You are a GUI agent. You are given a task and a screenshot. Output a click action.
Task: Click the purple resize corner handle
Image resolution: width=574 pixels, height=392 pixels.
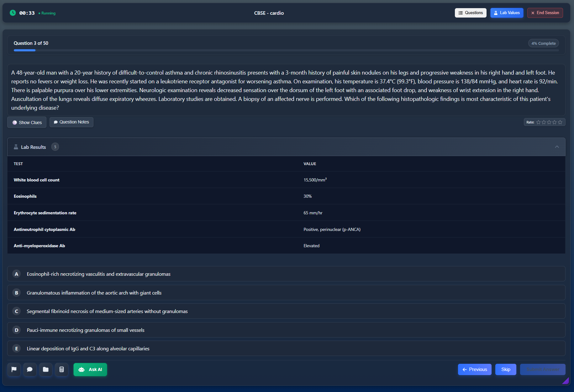[x=566, y=381]
